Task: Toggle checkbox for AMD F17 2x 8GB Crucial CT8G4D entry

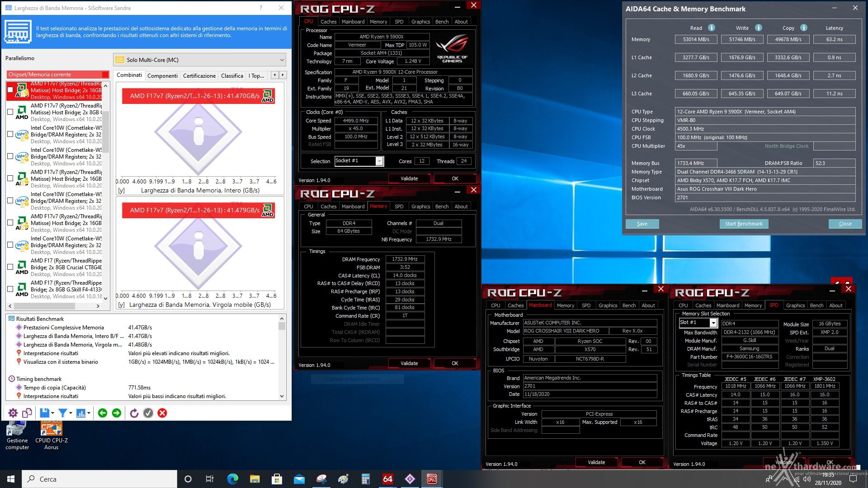Action: (10, 267)
